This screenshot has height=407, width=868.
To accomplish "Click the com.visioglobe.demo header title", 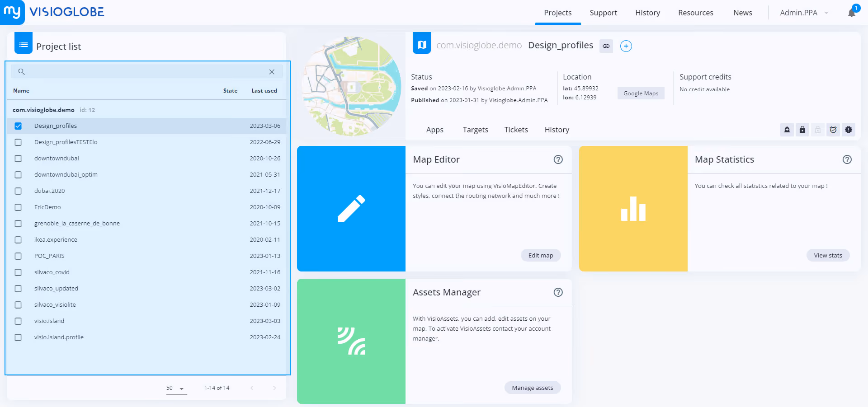I will coord(479,45).
